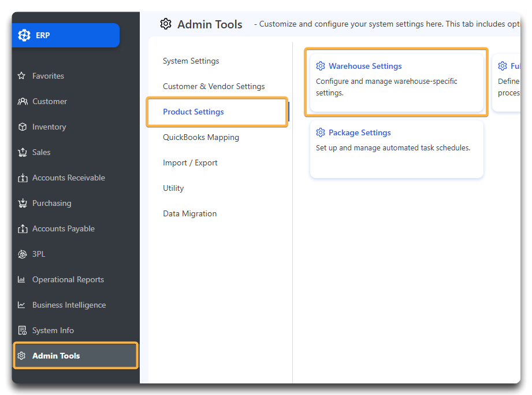532x395 pixels.
Task: Switch to System Settings tab
Action: point(191,61)
